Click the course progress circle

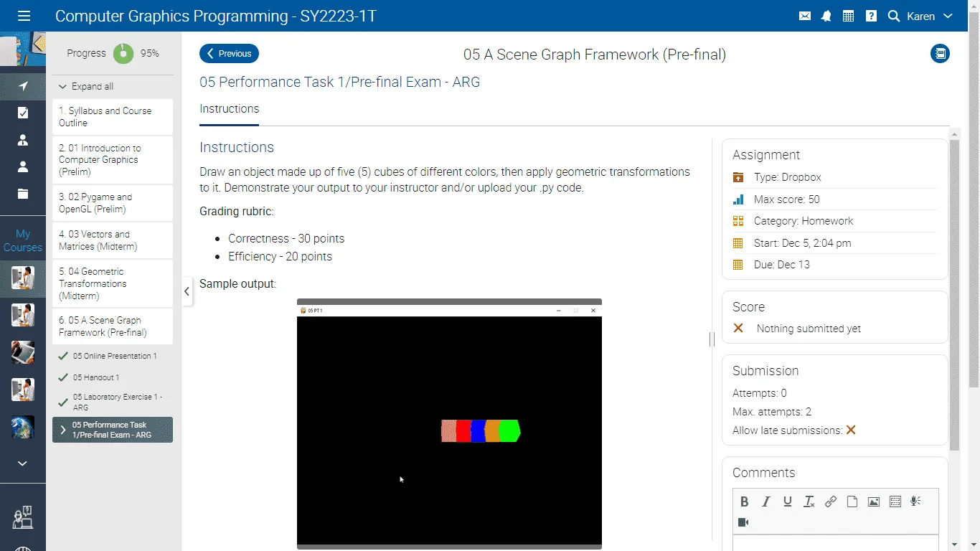[x=123, y=53]
